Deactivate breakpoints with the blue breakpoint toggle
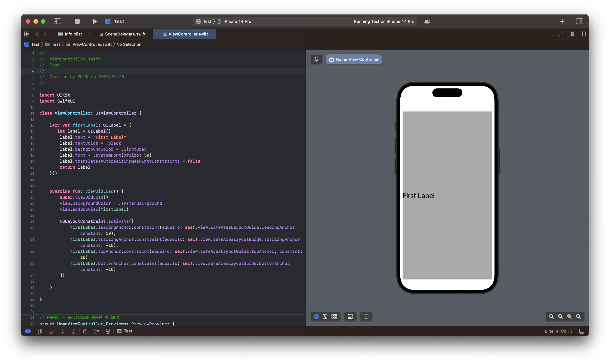This screenshot has height=364, width=610. tap(28, 331)
